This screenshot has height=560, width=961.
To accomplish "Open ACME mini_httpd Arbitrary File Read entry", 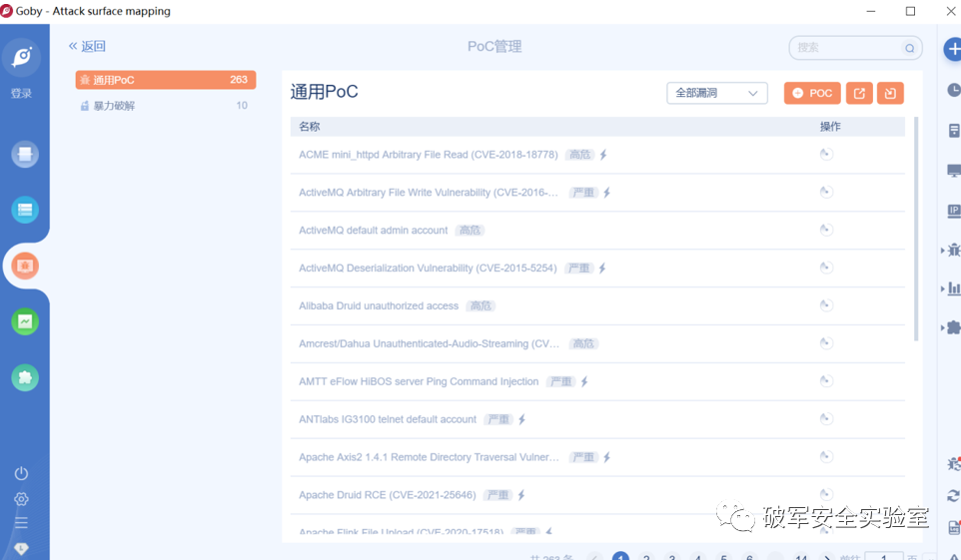I will pyautogui.click(x=428, y=155).
